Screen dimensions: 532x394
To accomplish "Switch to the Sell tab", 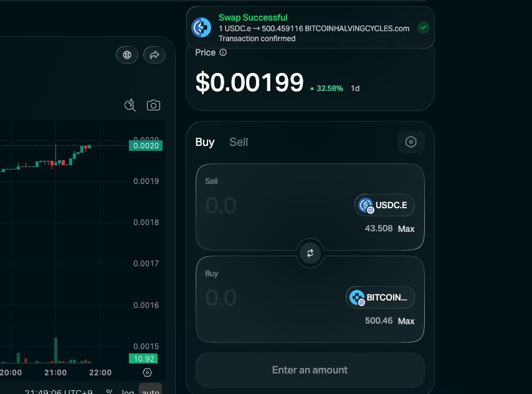I will (239, 142).
